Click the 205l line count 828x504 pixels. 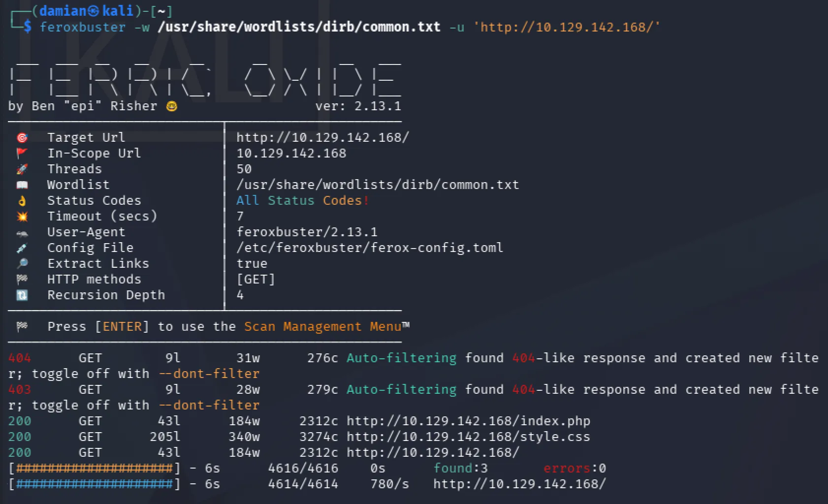click(x=165, y=437)
